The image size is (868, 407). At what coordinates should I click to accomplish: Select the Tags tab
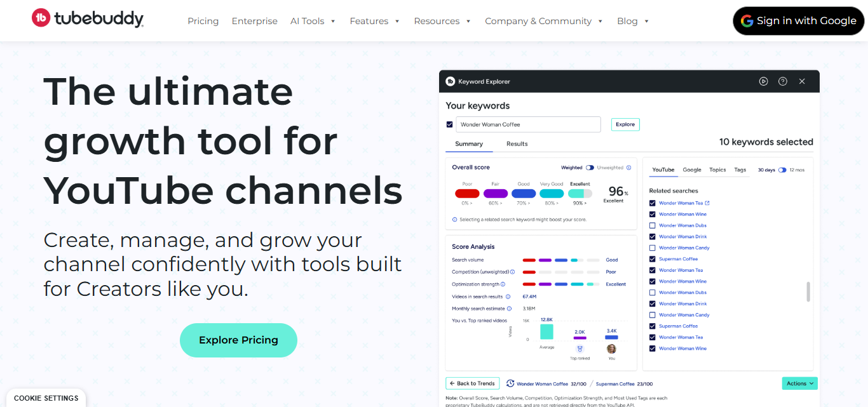pos(740,170)
